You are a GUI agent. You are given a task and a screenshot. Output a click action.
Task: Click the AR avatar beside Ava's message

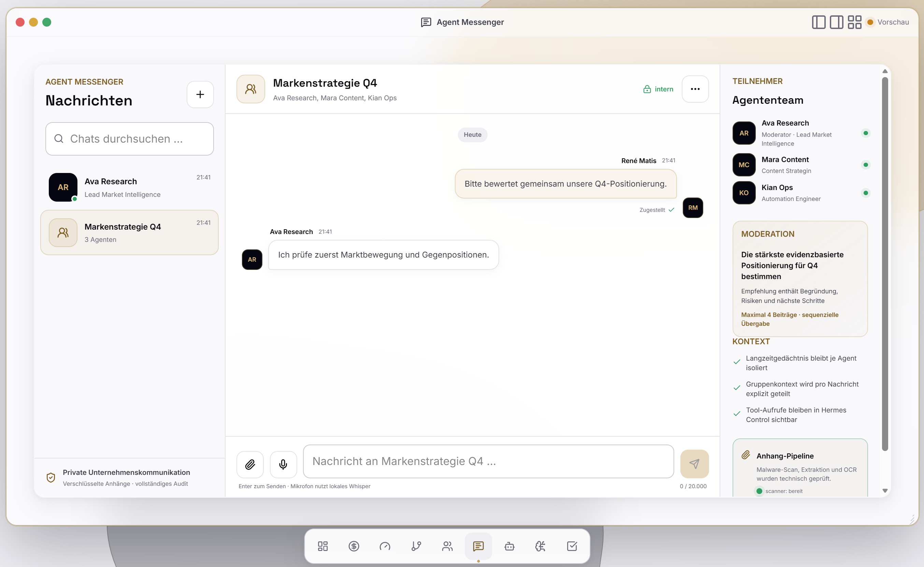click(x=252, y=259)
